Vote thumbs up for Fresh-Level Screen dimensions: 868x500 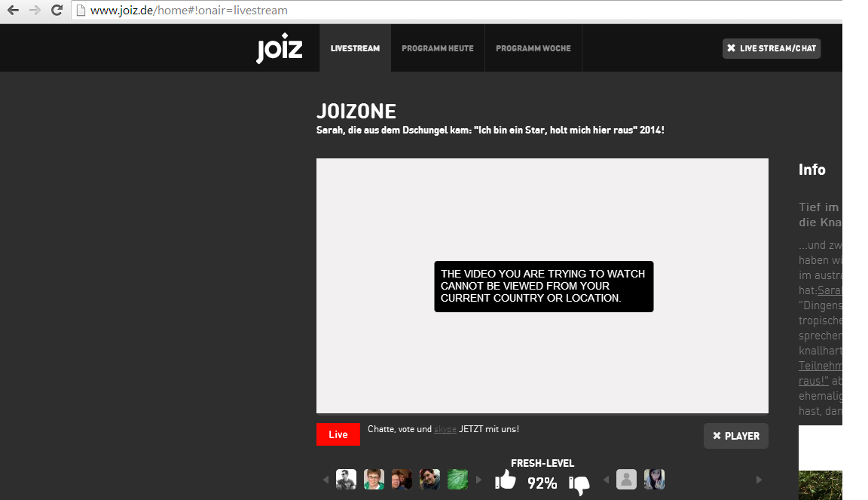[505, 480]
